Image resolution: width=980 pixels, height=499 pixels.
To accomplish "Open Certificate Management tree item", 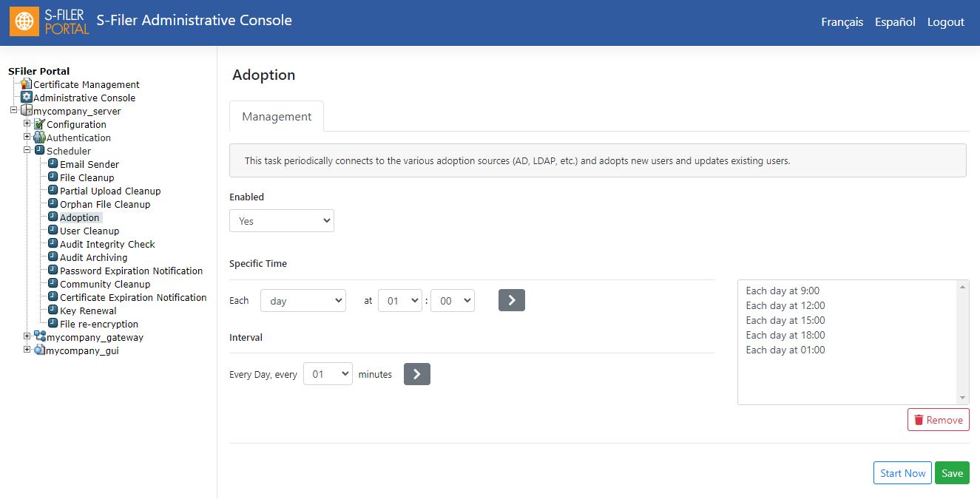I will tap(87, 84).
